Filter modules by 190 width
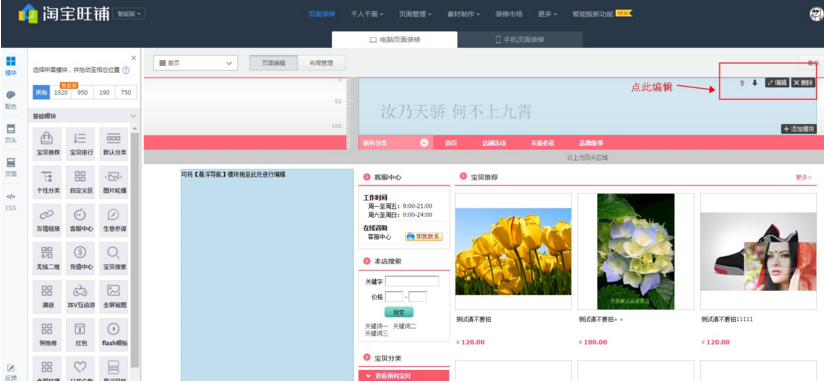 pos(104,92)
